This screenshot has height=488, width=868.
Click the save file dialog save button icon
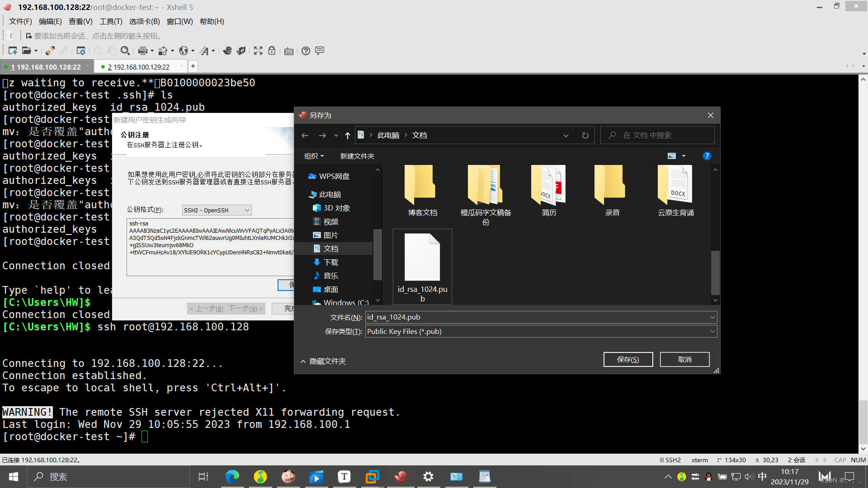pyautogui.click(x=628, y=359)
